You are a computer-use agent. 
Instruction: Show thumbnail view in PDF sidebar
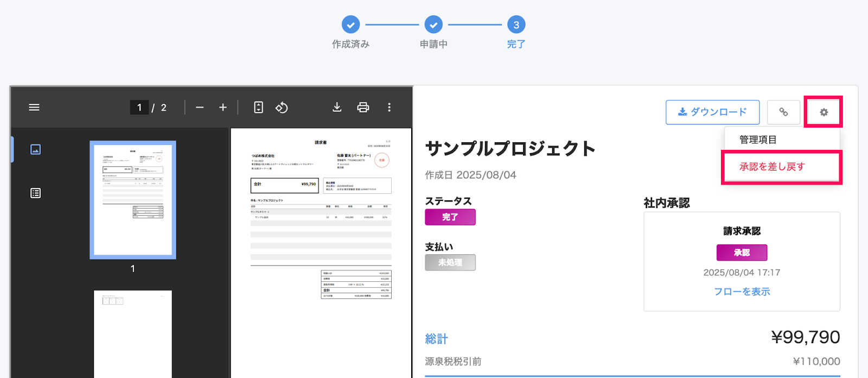click(x=36, y=149)
